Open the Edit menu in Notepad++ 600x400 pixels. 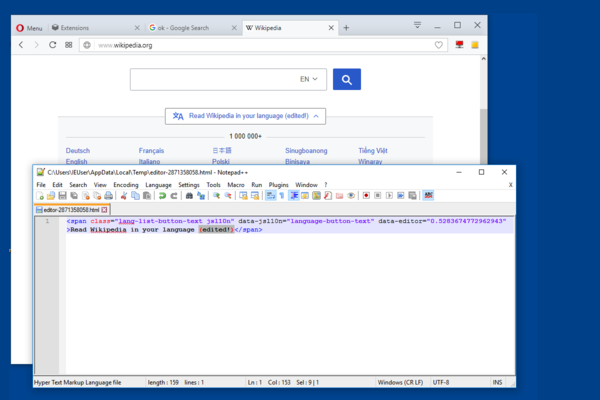(57, 185)
